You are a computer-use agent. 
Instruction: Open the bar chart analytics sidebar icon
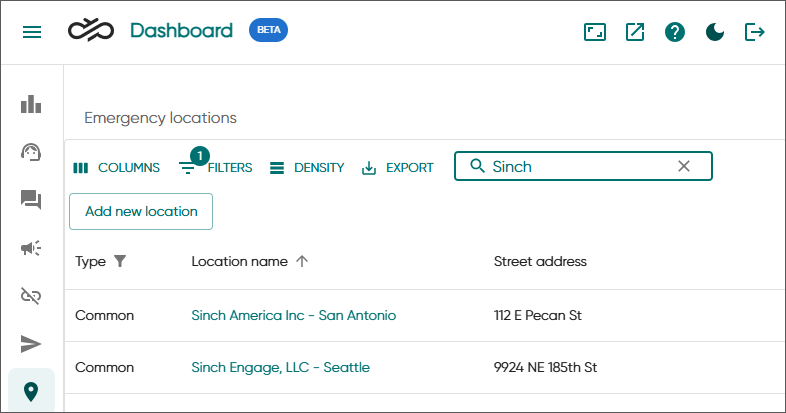pyautogui.click(x=31, y=104)
